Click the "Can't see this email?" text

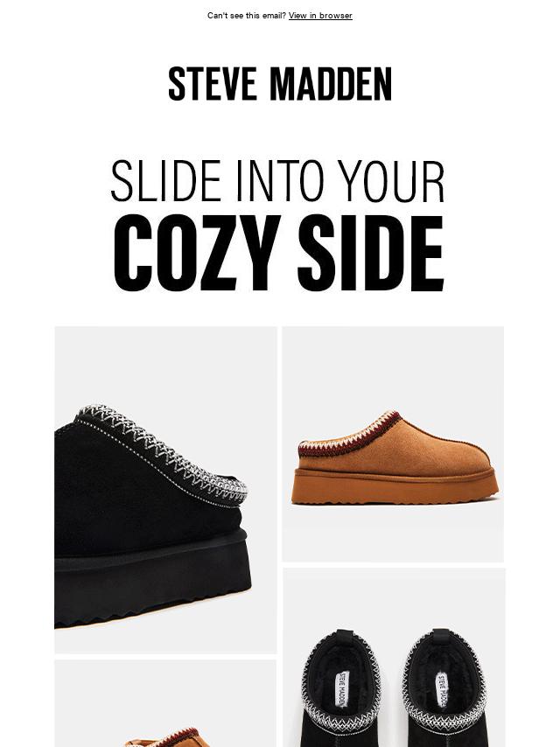pyautogui.click(x=247, y=16)
